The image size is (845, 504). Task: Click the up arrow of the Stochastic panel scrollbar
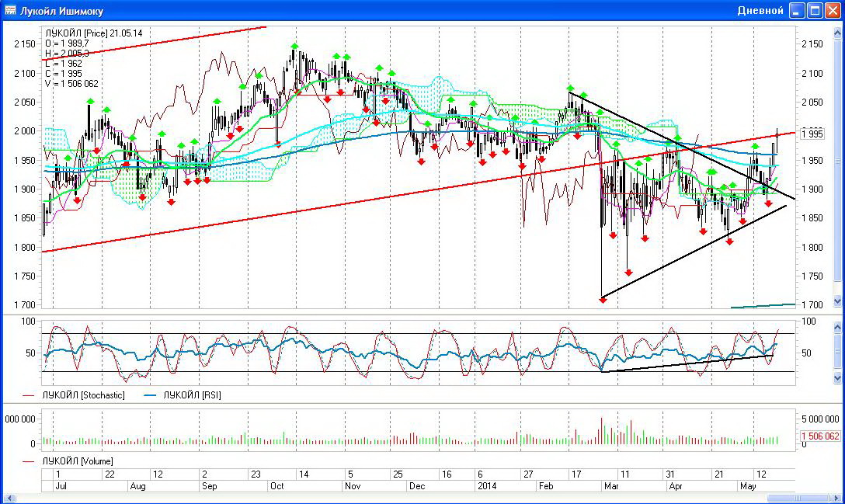pyautogui.click(x=837, y=327)
